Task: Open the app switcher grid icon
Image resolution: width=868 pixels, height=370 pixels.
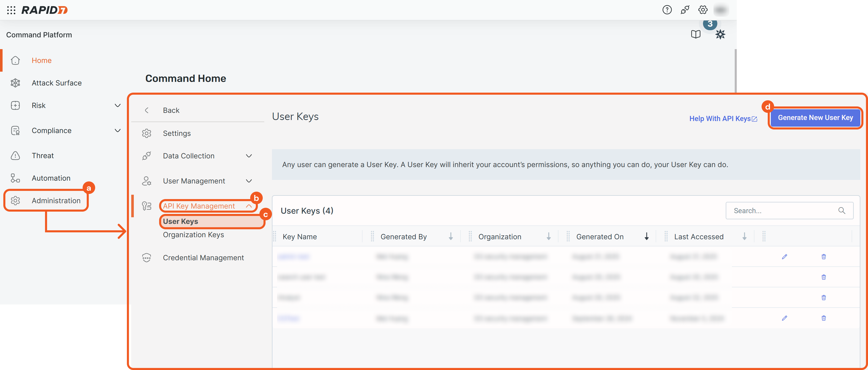Action: tap(11, 10)
